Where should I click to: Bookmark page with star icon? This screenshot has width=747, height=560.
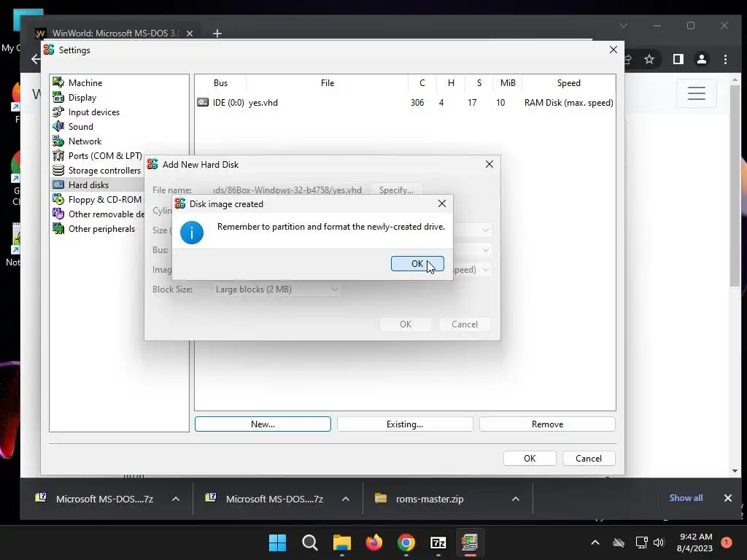coord(649,59)
